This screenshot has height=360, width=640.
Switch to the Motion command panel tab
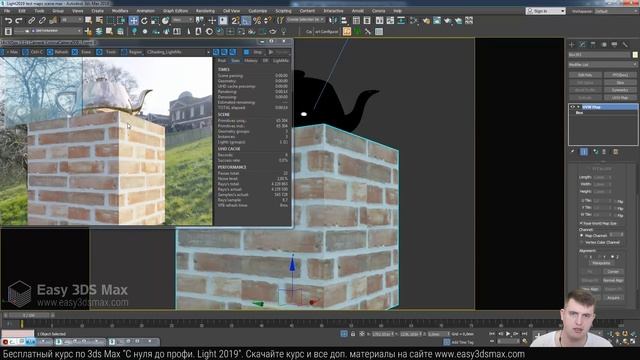tap(604, 44)
